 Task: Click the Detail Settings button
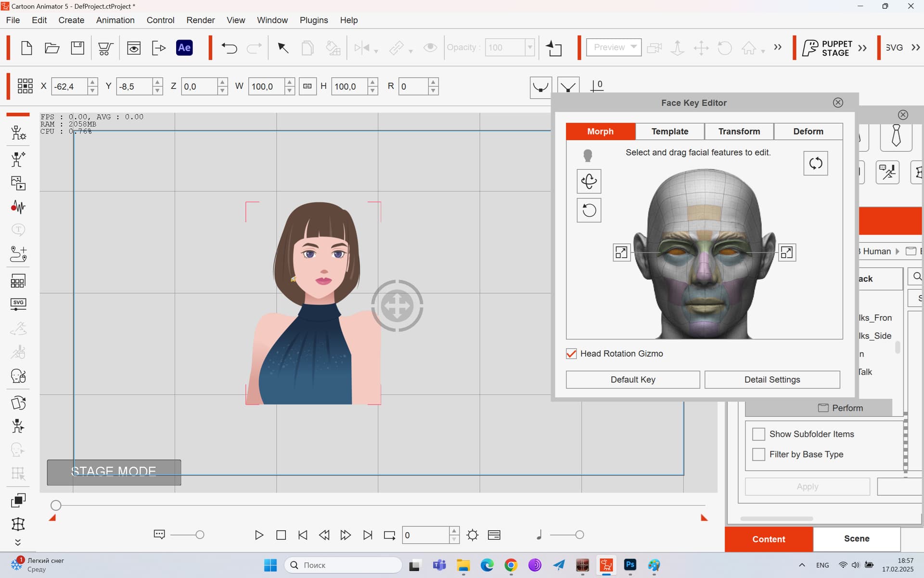coord(772,380)
